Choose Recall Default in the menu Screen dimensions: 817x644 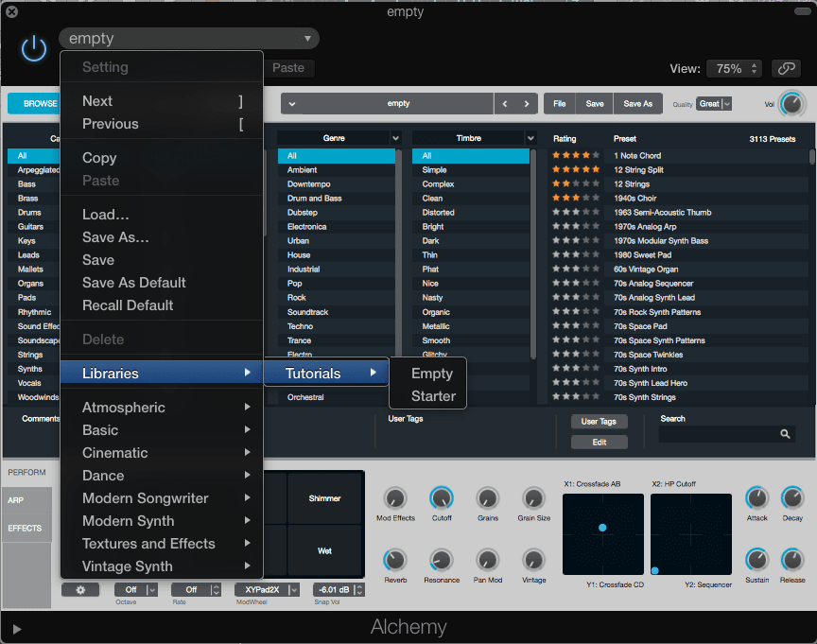[x=162, y=305]
